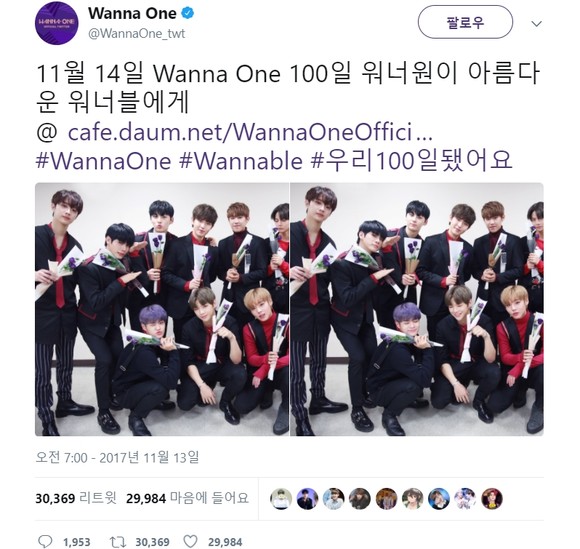The image size is (580, 549).
Task: Show 29,984 마음에 들어요 list
Action: 187,498
